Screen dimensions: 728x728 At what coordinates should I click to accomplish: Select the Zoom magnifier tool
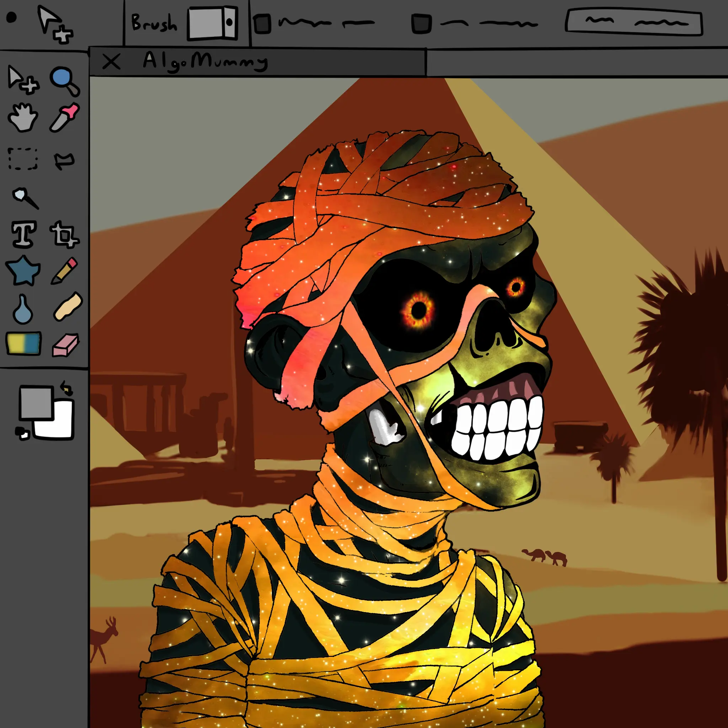[x=64, y=81]
